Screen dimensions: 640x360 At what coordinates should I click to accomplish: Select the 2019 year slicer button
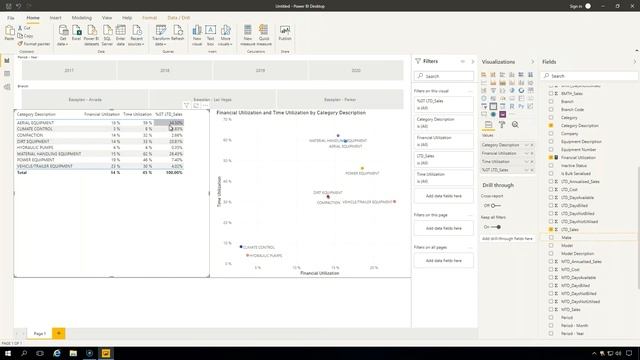point(260,70)
